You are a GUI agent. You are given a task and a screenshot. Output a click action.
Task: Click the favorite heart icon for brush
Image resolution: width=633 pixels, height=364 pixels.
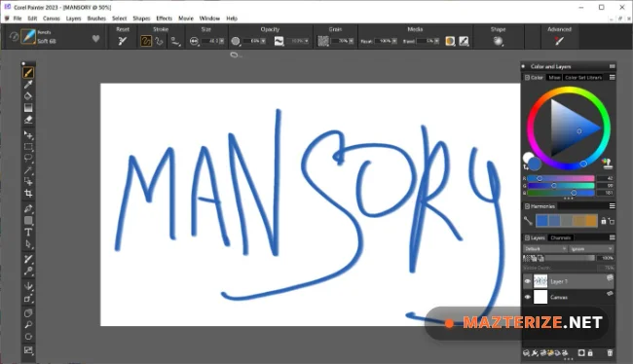[x=95, y=39]
